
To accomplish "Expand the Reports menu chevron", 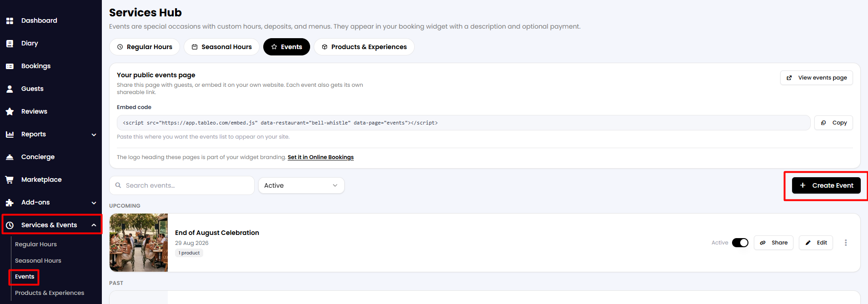I will click(x=94, y=135).
